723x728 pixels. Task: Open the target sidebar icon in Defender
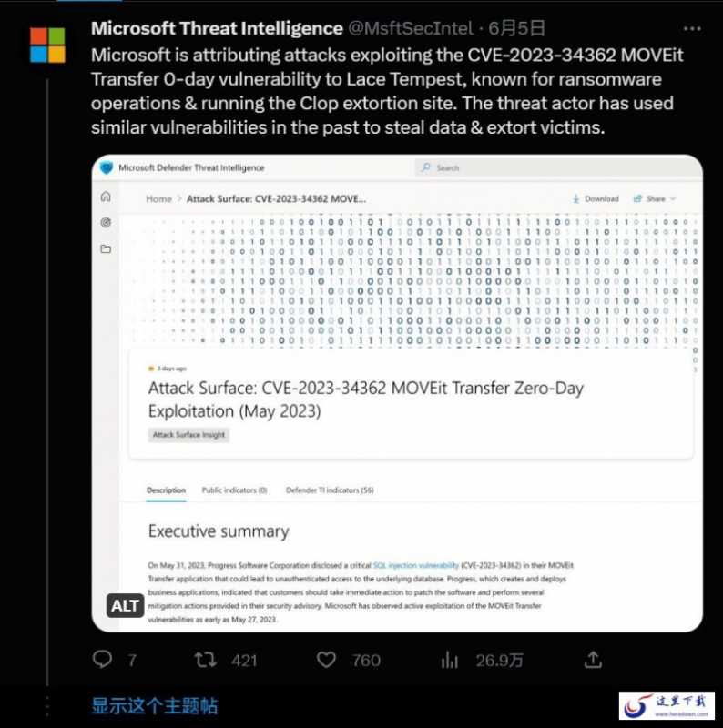106,222
